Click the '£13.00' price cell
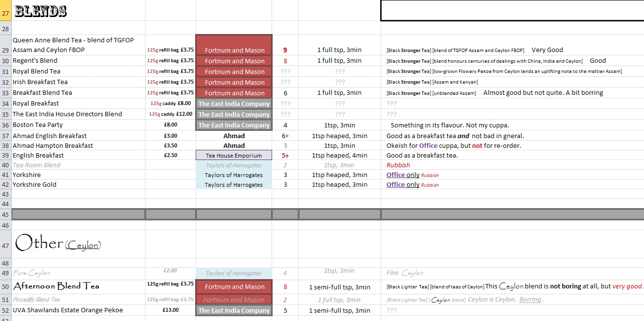 tap(171, 310)
